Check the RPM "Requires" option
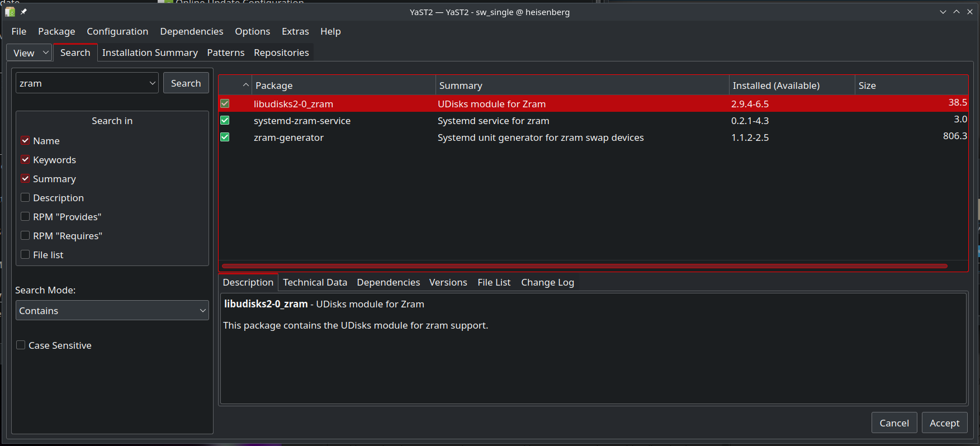 click(x=25, y=235)
